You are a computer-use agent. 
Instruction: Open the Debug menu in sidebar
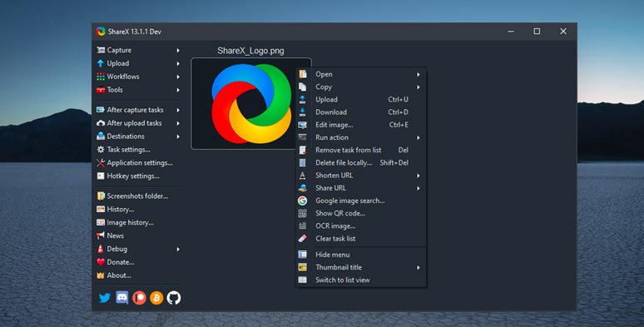coord(137,249)
